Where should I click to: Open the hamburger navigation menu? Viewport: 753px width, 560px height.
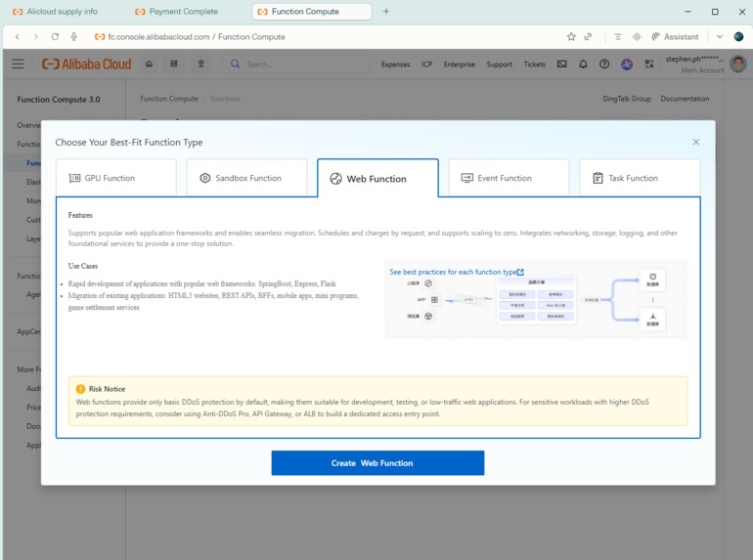[18, 64]
